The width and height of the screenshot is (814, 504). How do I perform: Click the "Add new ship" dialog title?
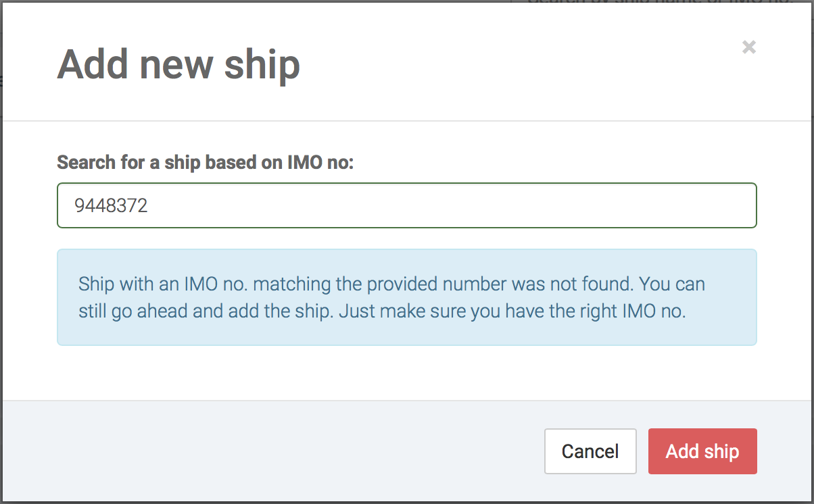tap(178, 65)
